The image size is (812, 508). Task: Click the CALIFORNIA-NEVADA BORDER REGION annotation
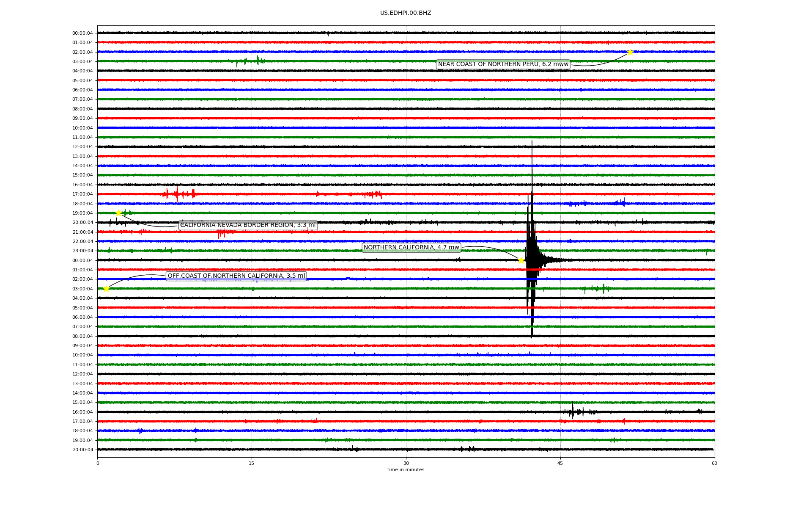tap(248, 225)
